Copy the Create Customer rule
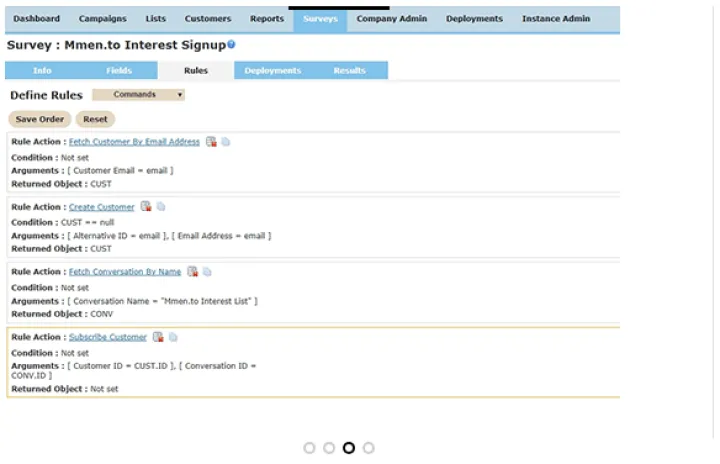Screen dimensions: 720x464 160,207
